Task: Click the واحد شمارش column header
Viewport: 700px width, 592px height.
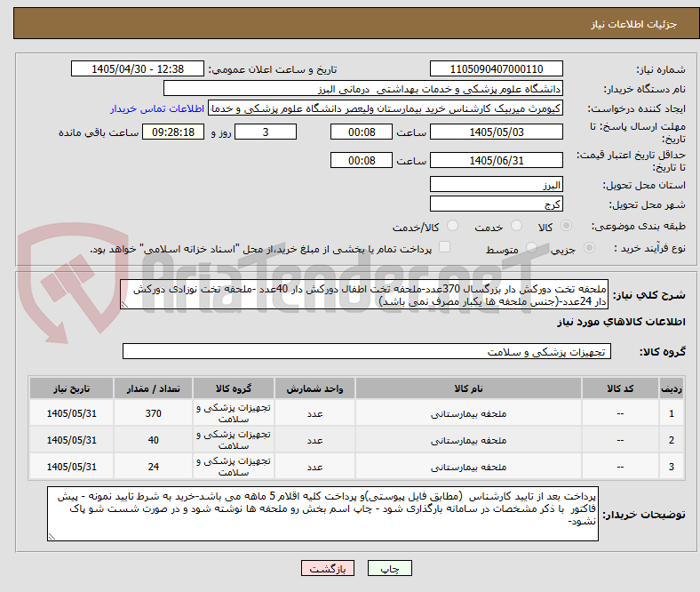Action: 314,388
